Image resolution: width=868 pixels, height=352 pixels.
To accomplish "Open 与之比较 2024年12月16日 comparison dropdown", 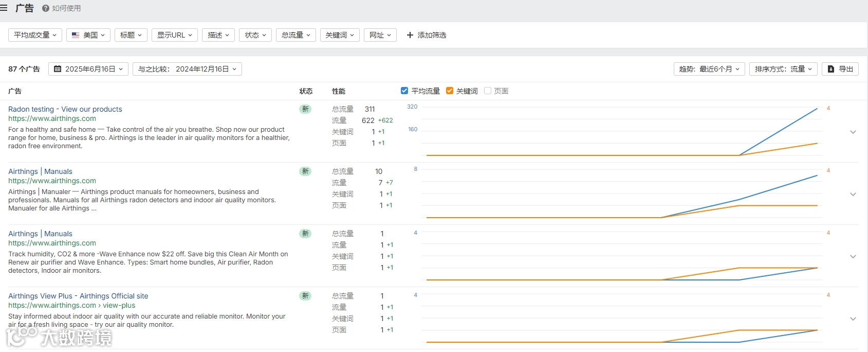I will coord(187,69).
